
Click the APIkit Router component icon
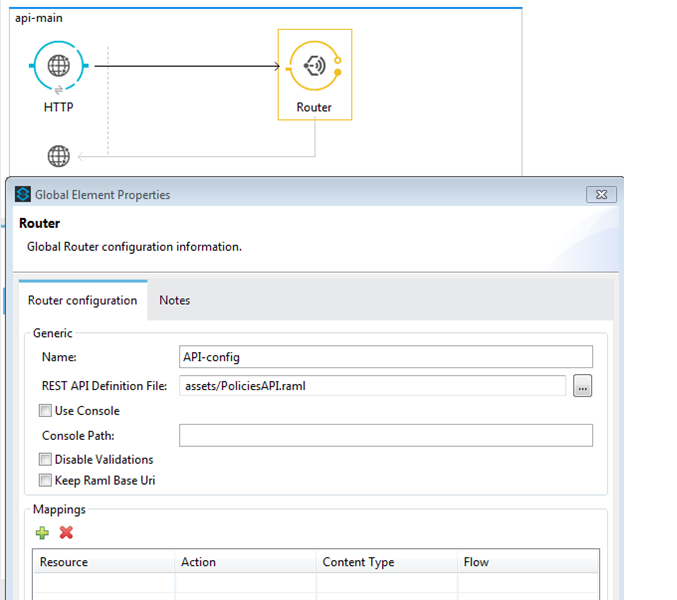(x=314, y=67)
